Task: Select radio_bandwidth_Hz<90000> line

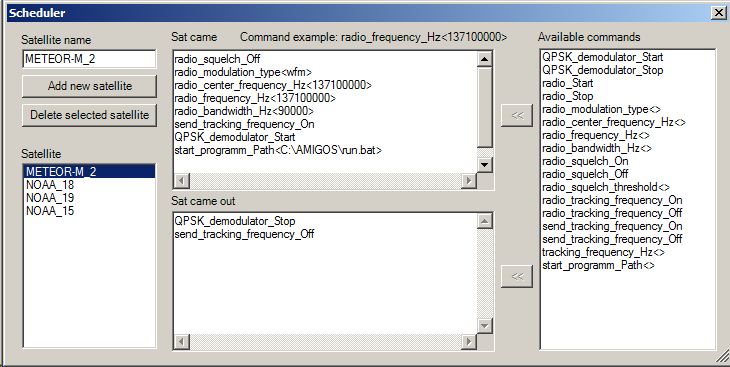Action: 244,111
